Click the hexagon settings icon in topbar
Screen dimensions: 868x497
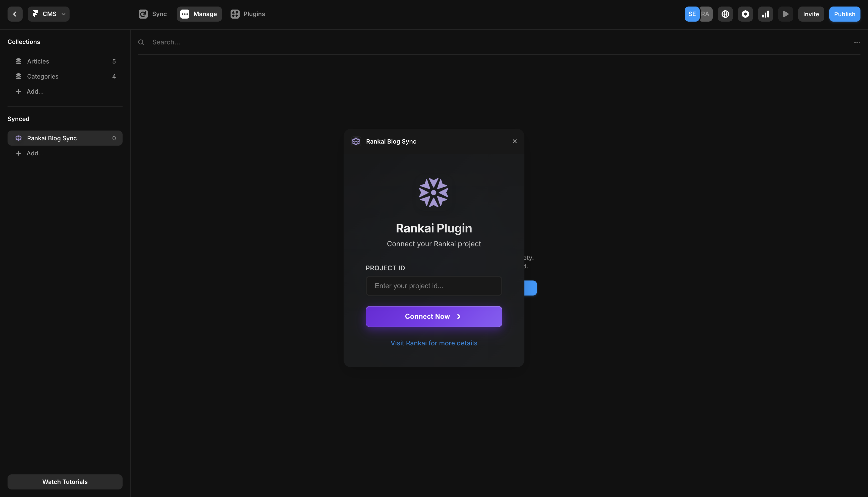[745, 14]
